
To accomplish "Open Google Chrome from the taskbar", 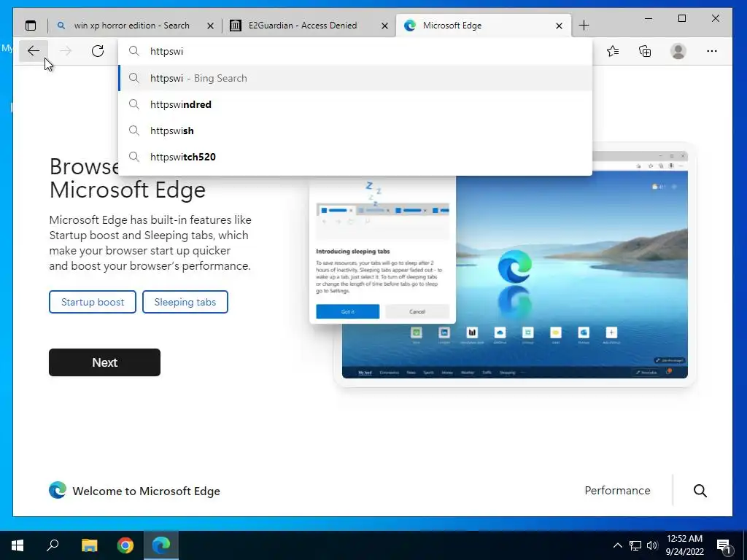I will pos(125,545).
